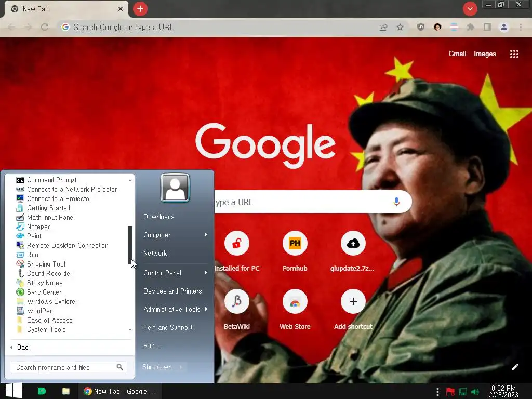This screenshot has width=532, height=399.
Task: Open glupdate2.7z shortcut tile
Action: pyautogui.click(x=353, y=251)
